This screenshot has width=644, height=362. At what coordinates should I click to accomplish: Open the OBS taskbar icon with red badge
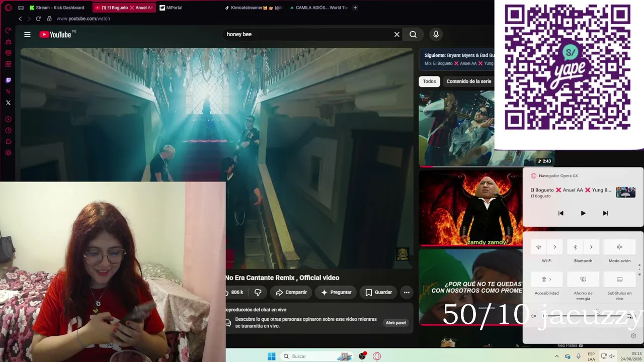point(362,356)
